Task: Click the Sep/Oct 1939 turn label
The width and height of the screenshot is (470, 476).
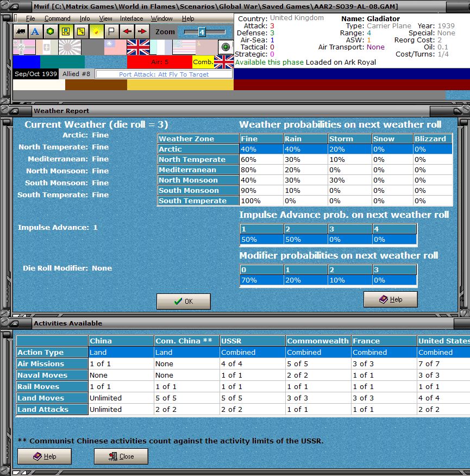Action: (36, 74)
